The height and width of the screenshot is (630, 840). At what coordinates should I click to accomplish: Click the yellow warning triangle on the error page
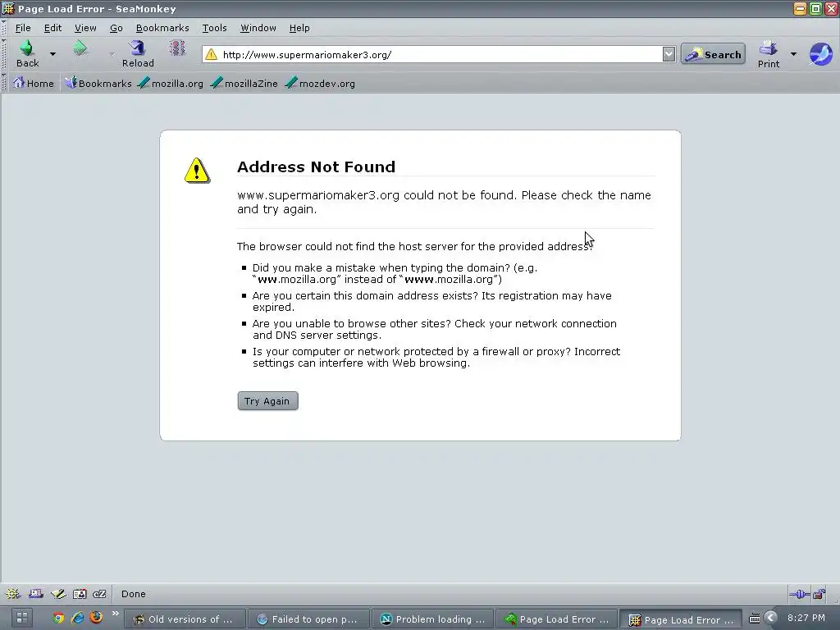pos(197,171)
